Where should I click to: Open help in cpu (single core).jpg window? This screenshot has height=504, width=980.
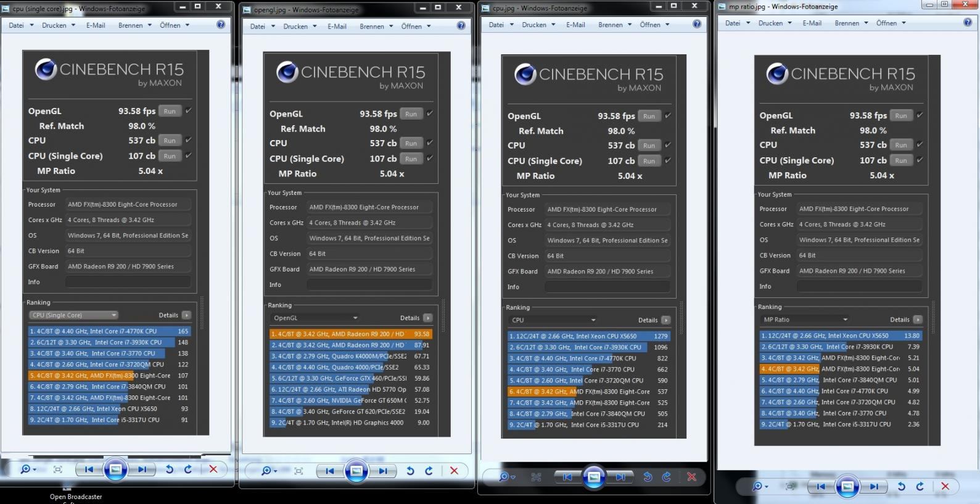(x=221, y=25)
